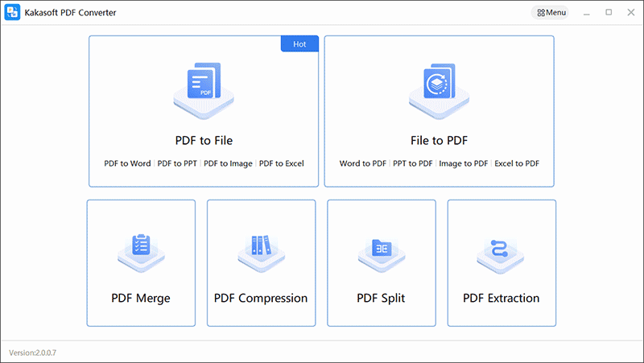This screenshot has height=363, width=644.
Task: Click the Kakasoft app logo icon
Action: pyautogui.click(x=12, y=12)
